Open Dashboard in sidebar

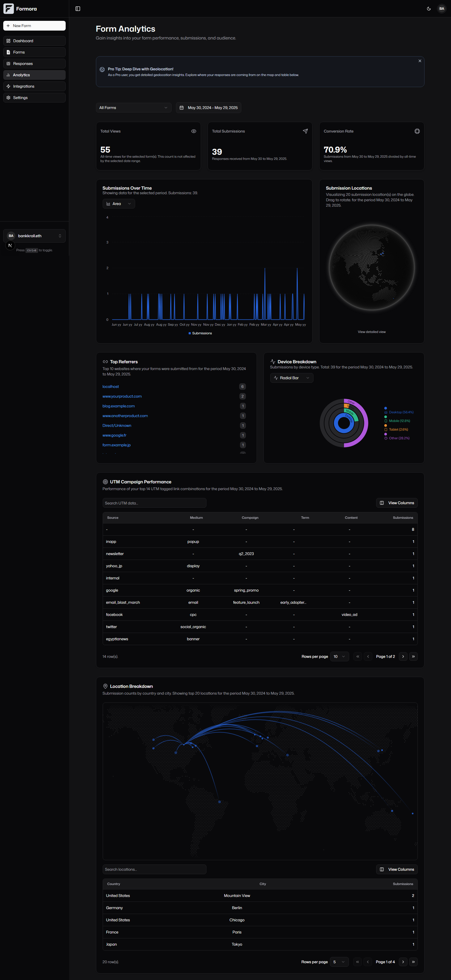pyautogui.click(x=34, y=41)
